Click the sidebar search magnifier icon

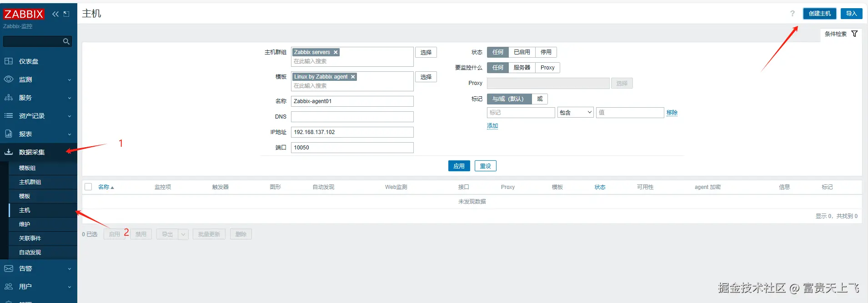pos(66,41)
